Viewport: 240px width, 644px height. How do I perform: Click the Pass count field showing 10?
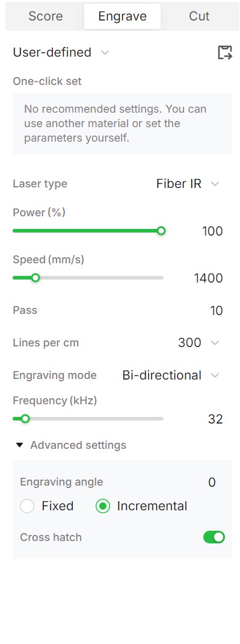pyautogui.click(x=216, y=310)
